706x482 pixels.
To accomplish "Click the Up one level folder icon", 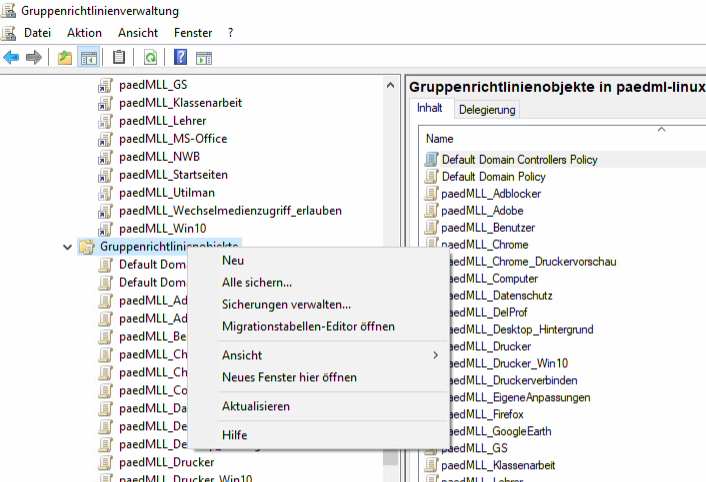I will 65,57.
